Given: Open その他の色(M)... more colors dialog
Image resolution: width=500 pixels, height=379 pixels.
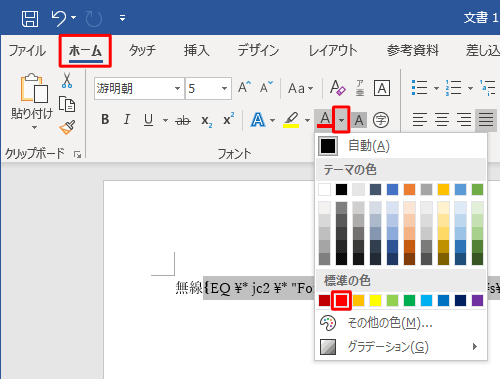Looking at the screenshot, I should [401, 323].
